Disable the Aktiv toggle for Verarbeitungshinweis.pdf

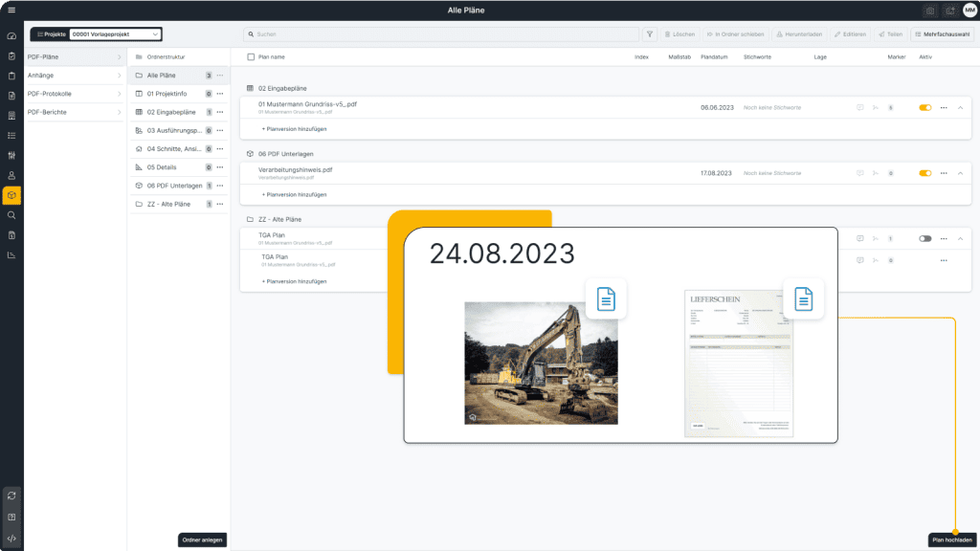click(x=924, y=173)
